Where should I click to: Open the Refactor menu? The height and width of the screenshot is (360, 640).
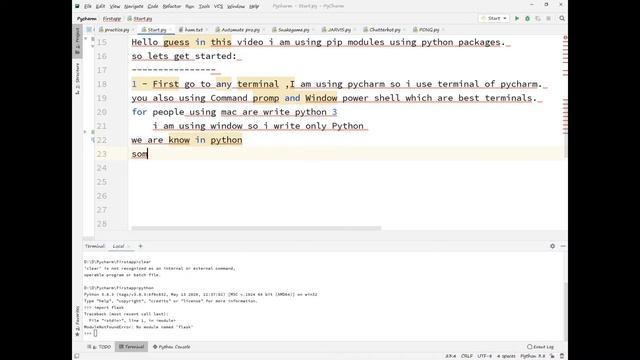172,6
